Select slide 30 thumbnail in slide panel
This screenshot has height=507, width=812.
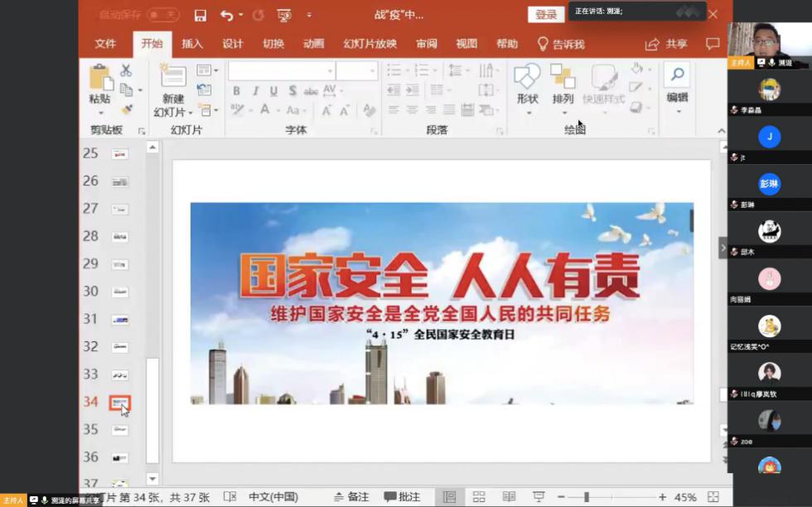120,292
